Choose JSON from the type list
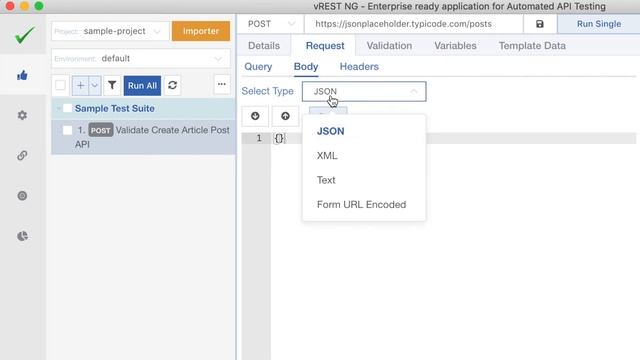The width and height of the screenshot is (640, 360). point(331,131)
